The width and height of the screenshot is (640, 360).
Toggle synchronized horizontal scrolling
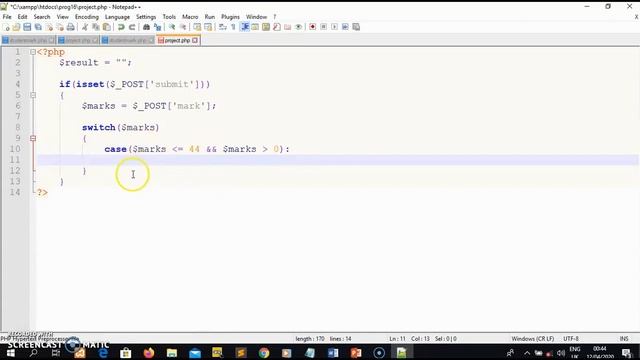[x=208, y=27]
